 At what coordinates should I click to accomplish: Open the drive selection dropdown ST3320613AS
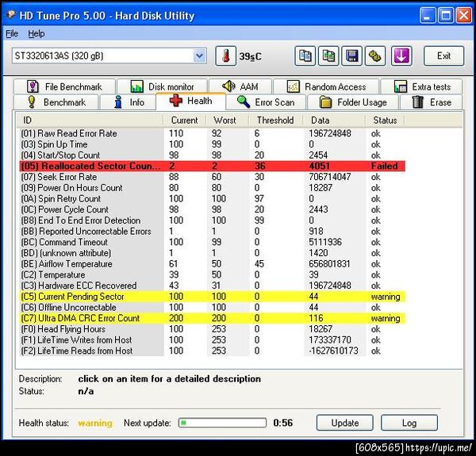tap(109, 56)
